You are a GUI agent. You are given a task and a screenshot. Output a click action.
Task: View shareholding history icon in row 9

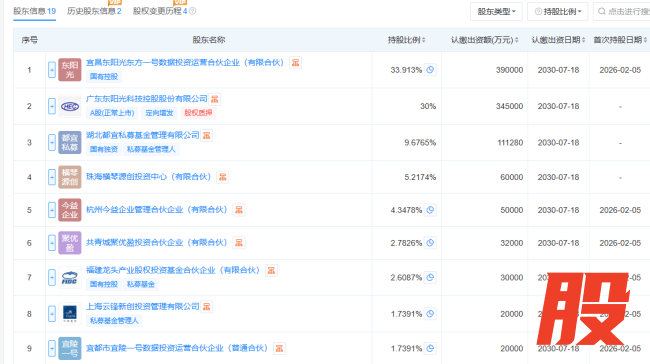coord(430,348)
